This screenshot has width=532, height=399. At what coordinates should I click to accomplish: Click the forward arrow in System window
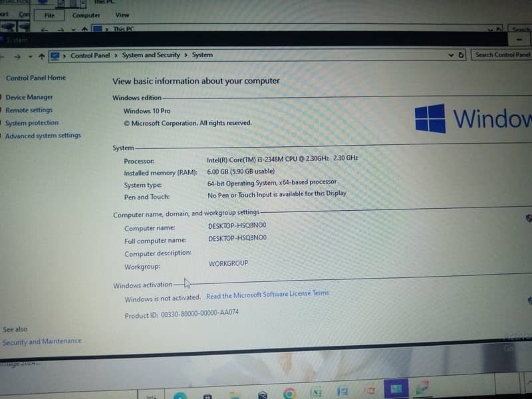coord(17,57)
